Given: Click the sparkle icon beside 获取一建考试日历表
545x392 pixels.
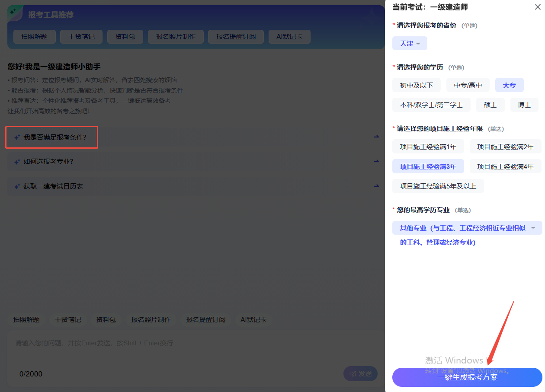Looking at the screenshot, I should pos(17,186).
